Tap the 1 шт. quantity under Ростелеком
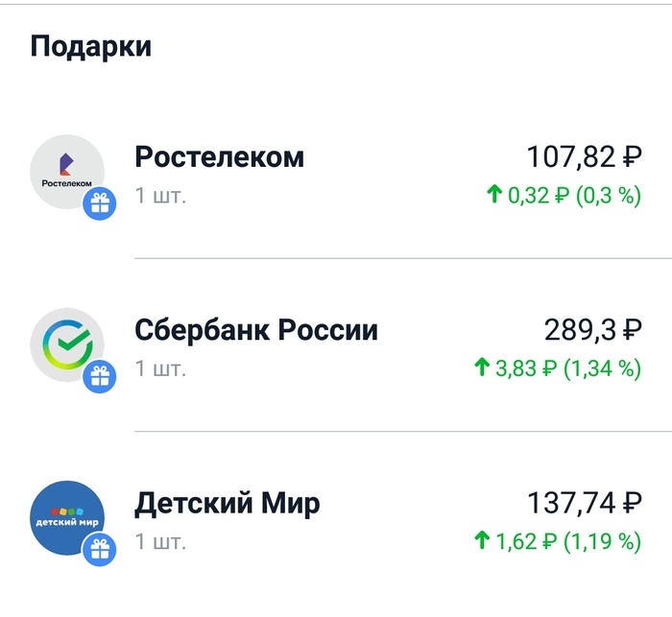 (160, 196)
